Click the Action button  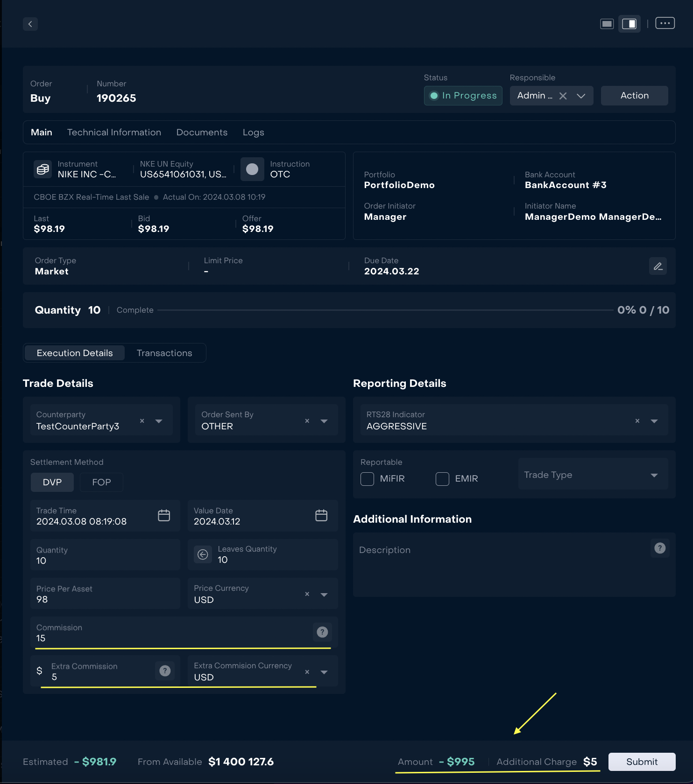634,96
